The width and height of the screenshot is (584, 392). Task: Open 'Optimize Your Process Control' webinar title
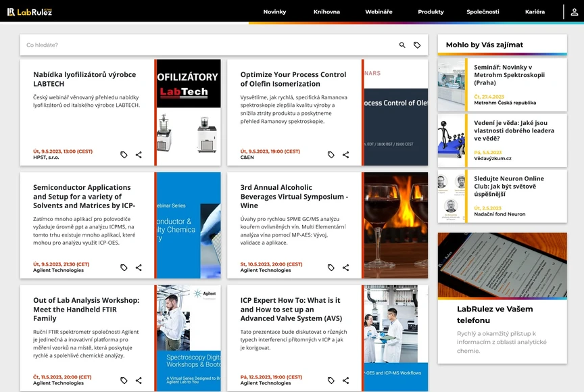click(x=293, y=79)
